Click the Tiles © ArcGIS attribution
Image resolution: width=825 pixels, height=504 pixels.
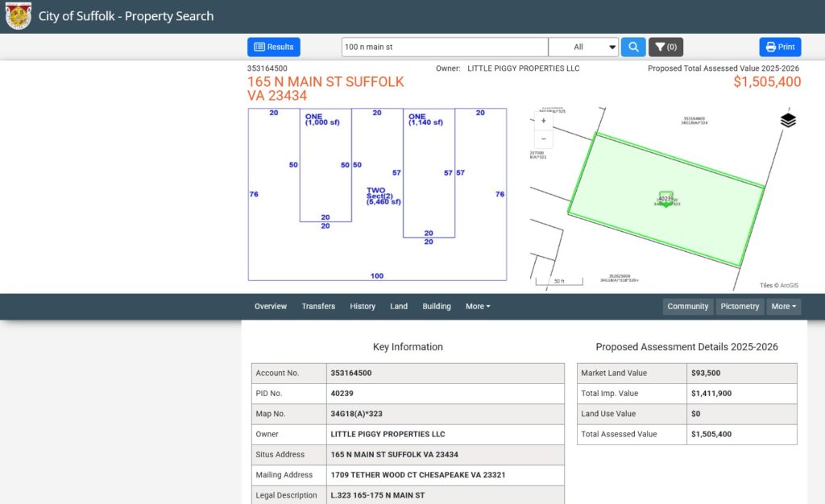[x=779, y=285]
